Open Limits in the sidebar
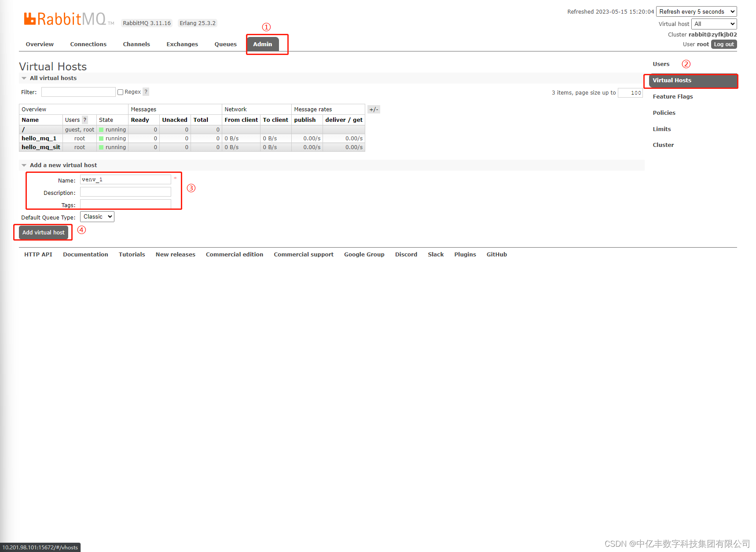The height and width of the screenshot is (552, 756). [662, 129]
